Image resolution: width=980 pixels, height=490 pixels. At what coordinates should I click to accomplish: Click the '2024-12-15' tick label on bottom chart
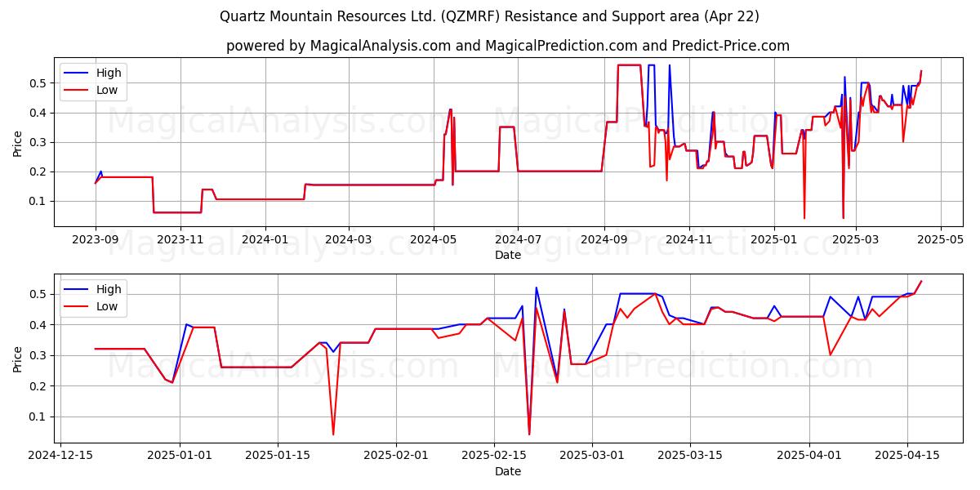tap(60, 457)
